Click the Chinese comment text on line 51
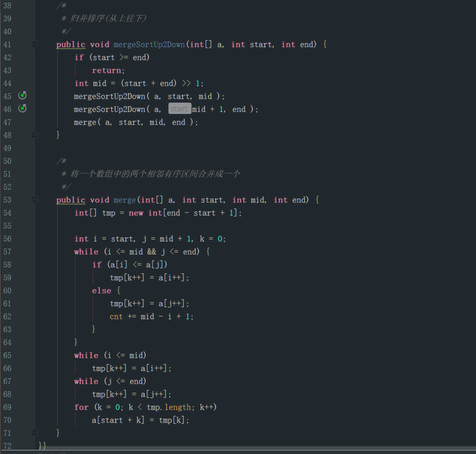Image resolution: width=476 pixels, height=454 pixels. (155, 174)
